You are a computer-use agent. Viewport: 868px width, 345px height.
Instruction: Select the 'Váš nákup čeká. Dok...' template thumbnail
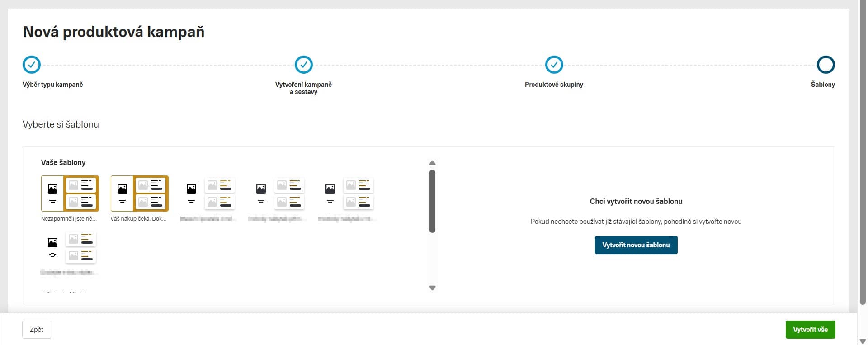point(140,194)
